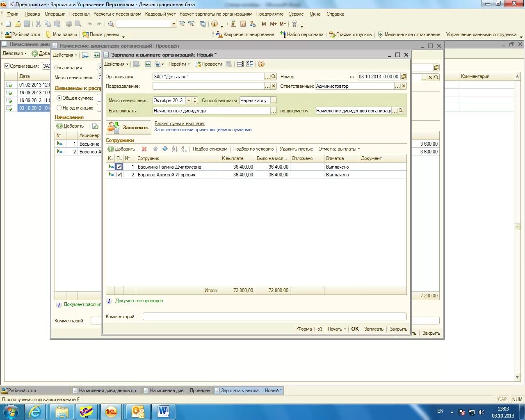
Task: Clear the Ответственный field with the X icon
Action: click(404, 86)
